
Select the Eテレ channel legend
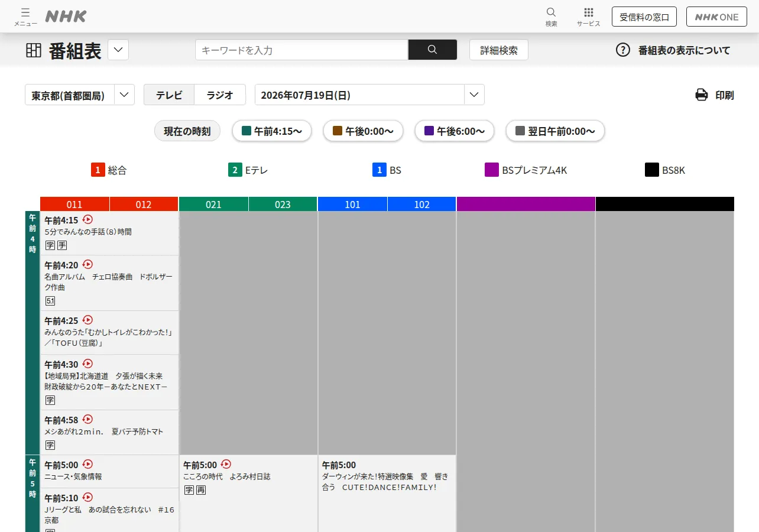click(248, 170)
